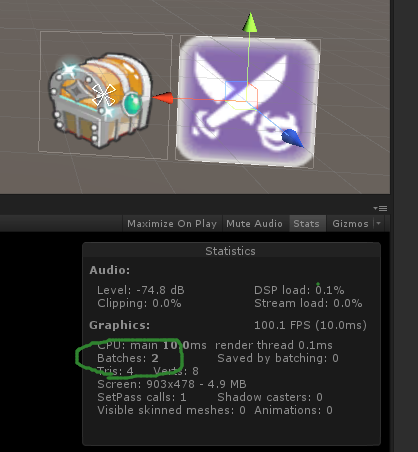Click the blue Z-axis gizmo cone
The height and width of the screenshot is (452, 418).
(293, 138)
